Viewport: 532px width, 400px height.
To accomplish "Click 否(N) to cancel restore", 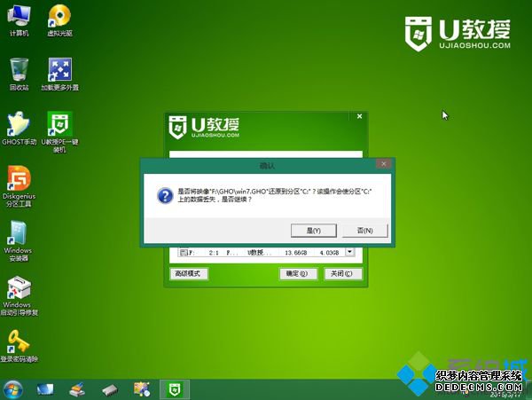I will (x=364, y=231).
